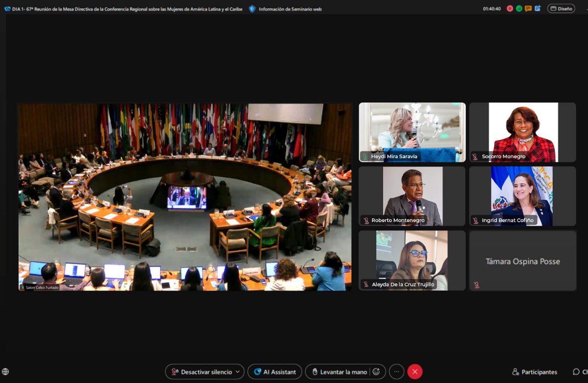Open the reactions emoji picker
This screenshot has height=383, width=588.
(376, 371)
